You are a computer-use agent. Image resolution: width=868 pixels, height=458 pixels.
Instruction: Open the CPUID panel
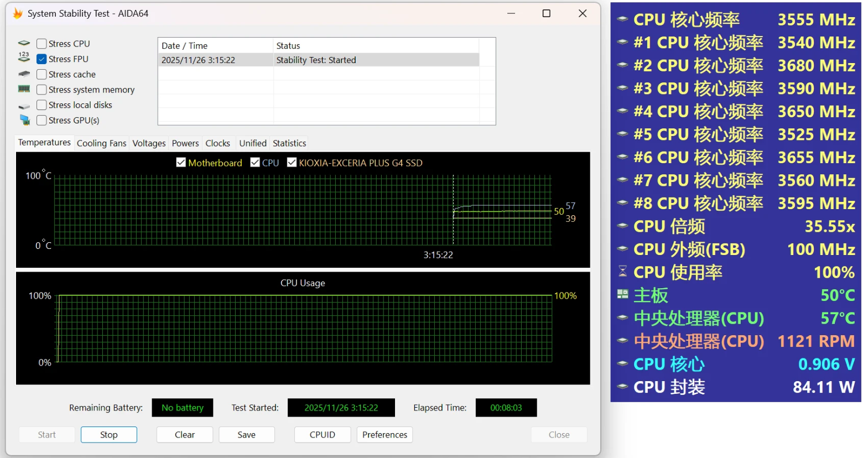tap(323, 435)
